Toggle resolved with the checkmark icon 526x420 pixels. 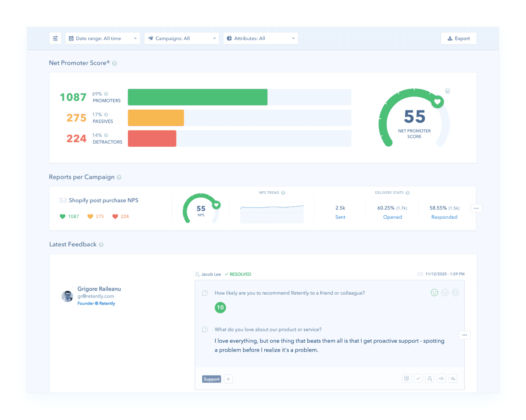(x=419, y=379)
